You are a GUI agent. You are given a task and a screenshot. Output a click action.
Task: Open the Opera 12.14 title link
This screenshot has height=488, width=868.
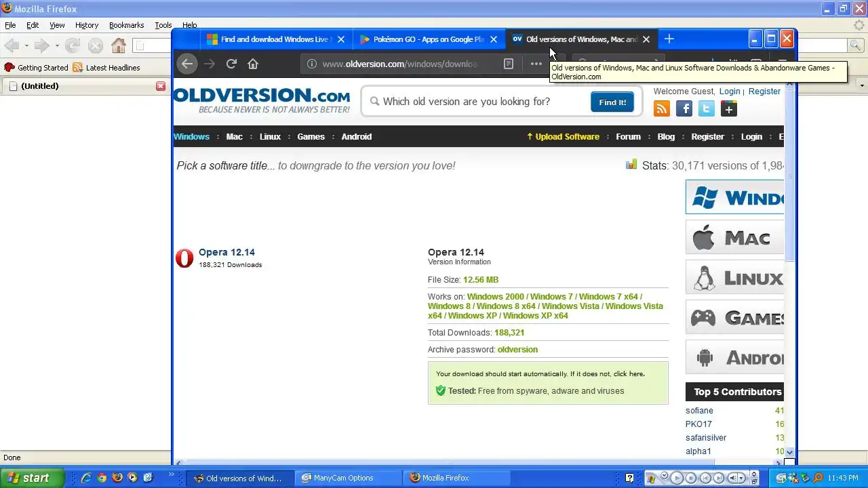click(226, 252)
